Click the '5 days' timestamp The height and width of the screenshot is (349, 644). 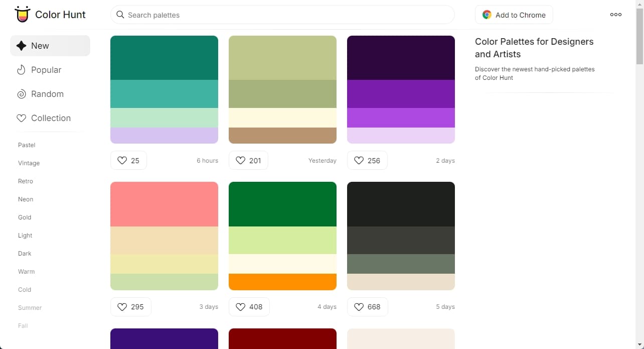(445, 307)
